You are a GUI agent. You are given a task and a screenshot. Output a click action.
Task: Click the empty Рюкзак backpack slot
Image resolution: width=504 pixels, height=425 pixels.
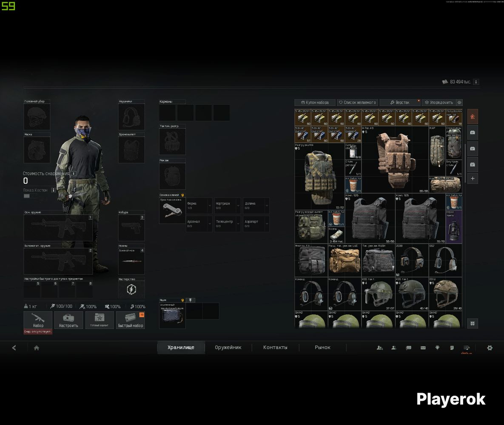(x=172, y=176)
